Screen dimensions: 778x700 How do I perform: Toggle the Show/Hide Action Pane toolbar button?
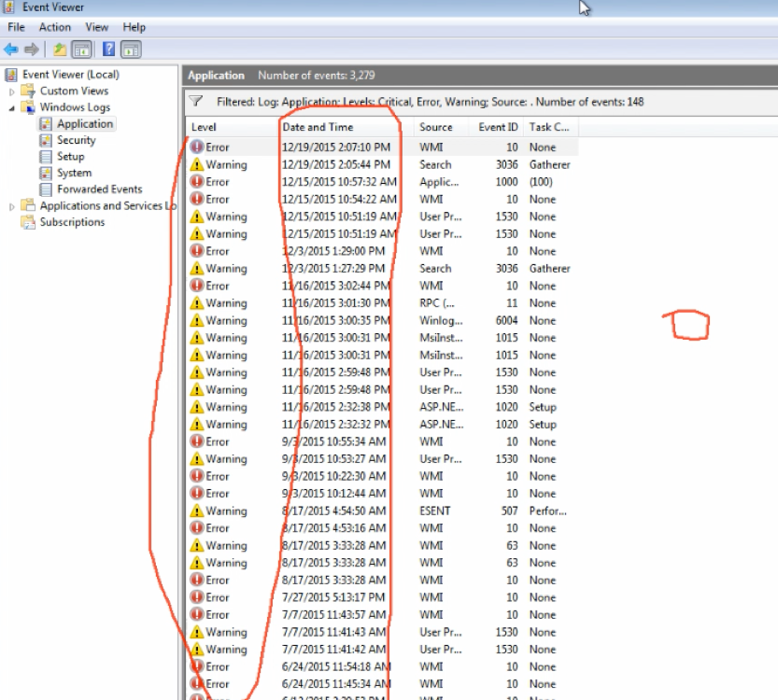[131, 49]
